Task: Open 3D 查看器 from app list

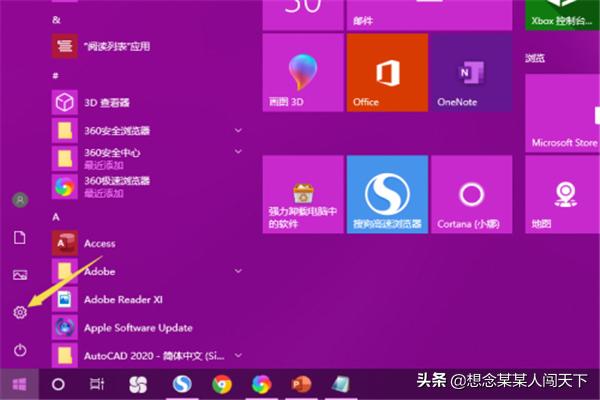Action: click(149, 102)
